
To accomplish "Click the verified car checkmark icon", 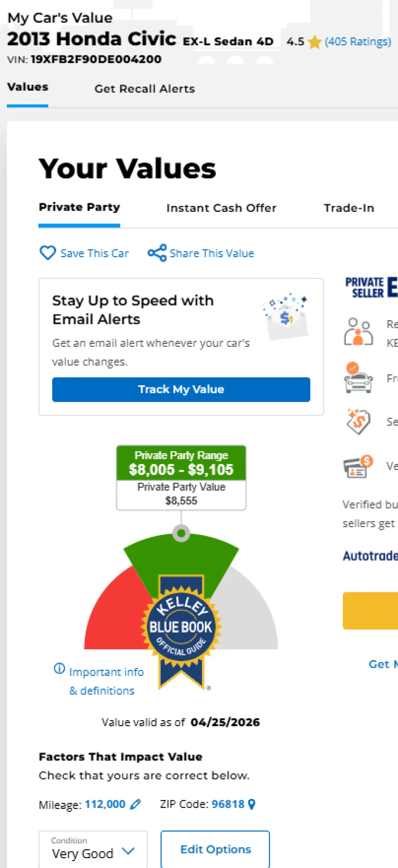I will tap(358, 378).
